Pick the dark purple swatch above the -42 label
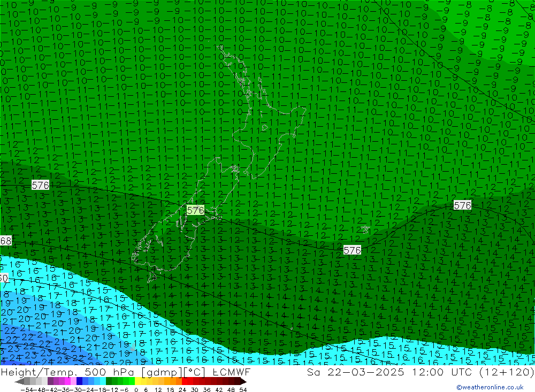 [x=50, y=381]
